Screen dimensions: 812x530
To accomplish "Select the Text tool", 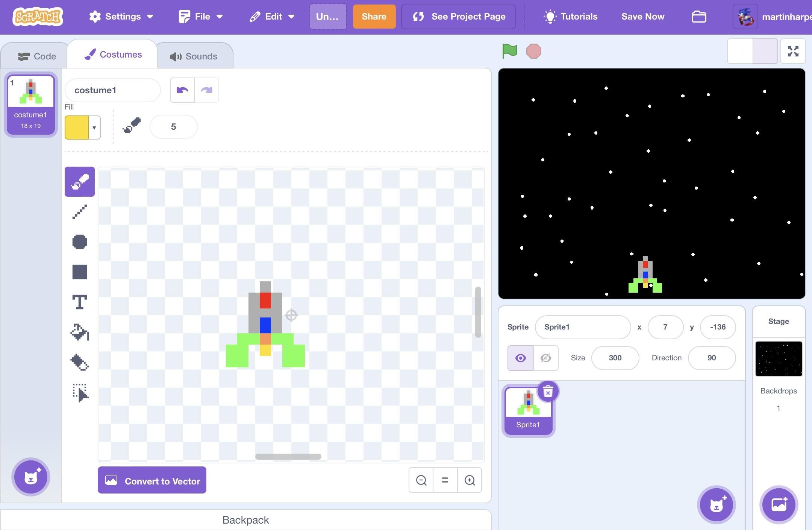I will point(79,302).
